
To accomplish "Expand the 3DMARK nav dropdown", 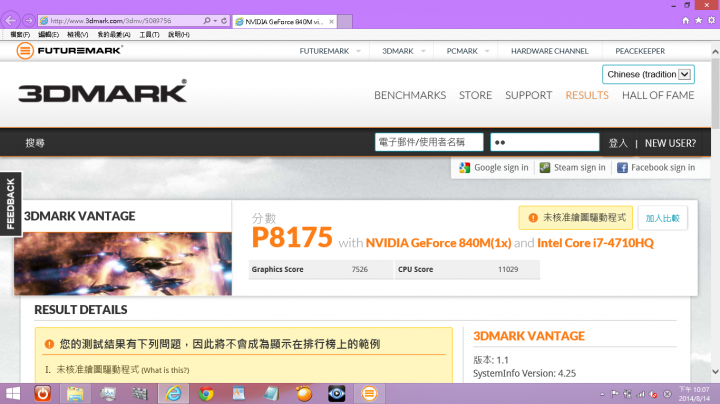I will coord(423,51).
